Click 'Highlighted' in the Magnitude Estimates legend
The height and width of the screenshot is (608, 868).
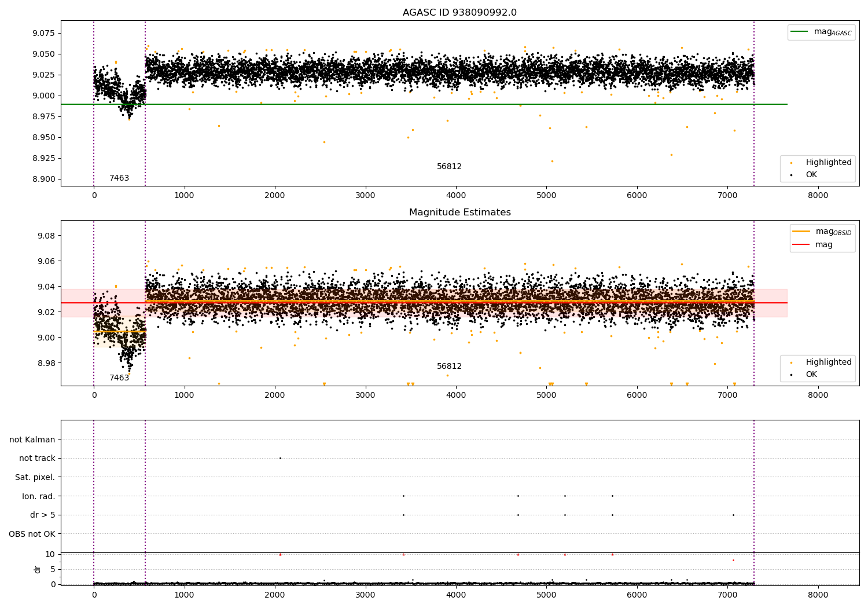click(x=829, y=362)
